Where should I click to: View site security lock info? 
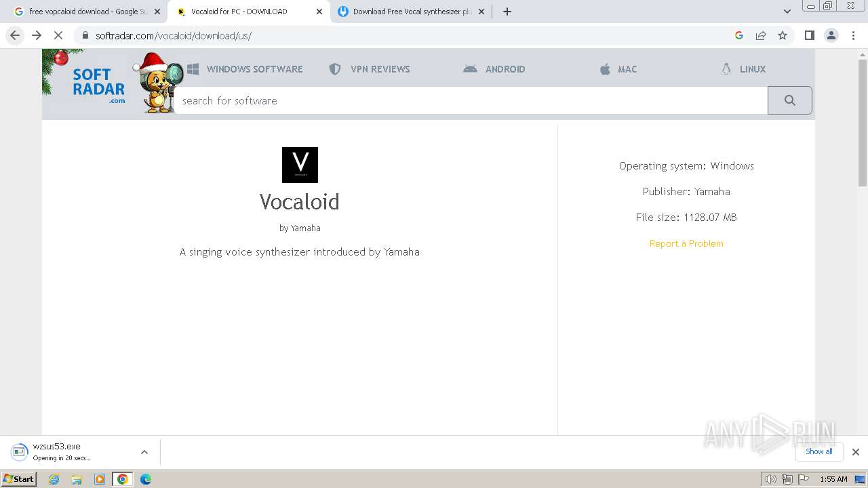click(x=85, y=35)
